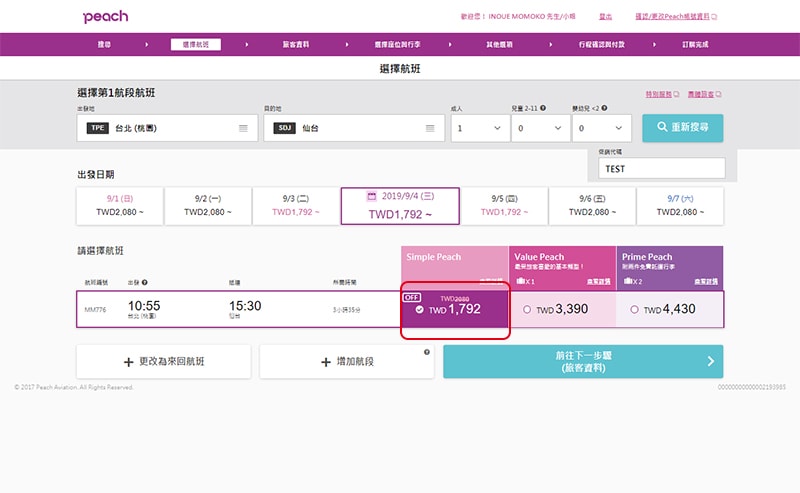Open fare details link under Prime Peach
The image size is (800, 493).
click(706, 281)
